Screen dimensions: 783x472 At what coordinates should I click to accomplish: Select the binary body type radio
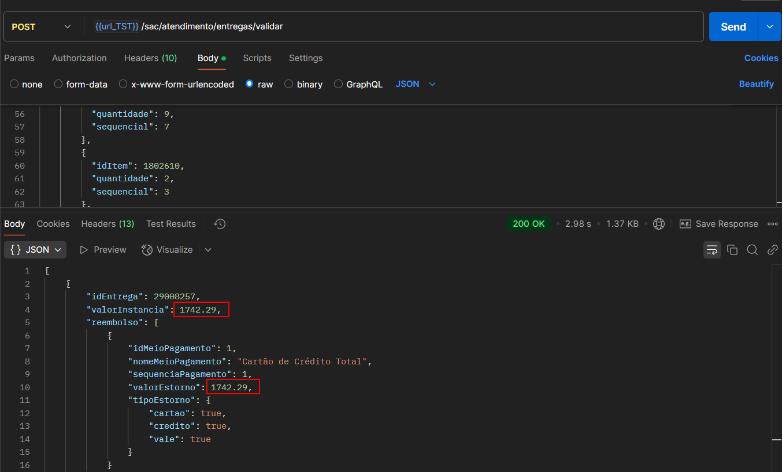[x=290, y=85]
